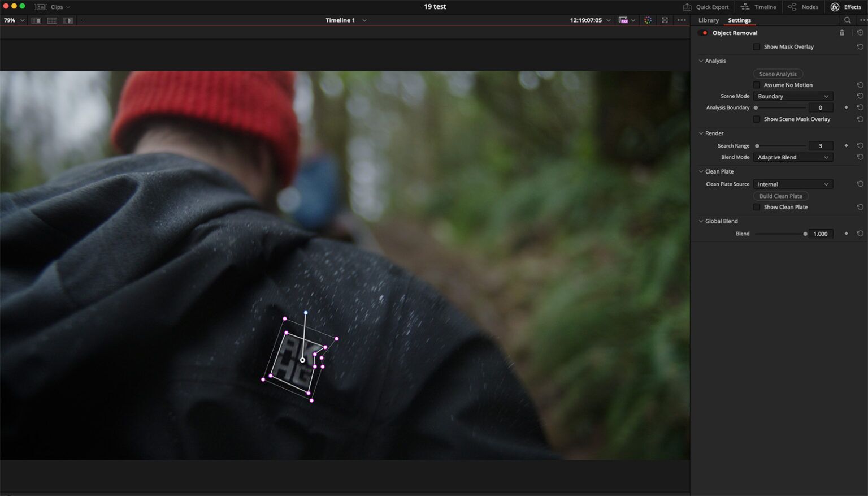Open the viewer options three-dot menu

pos(682,20)
